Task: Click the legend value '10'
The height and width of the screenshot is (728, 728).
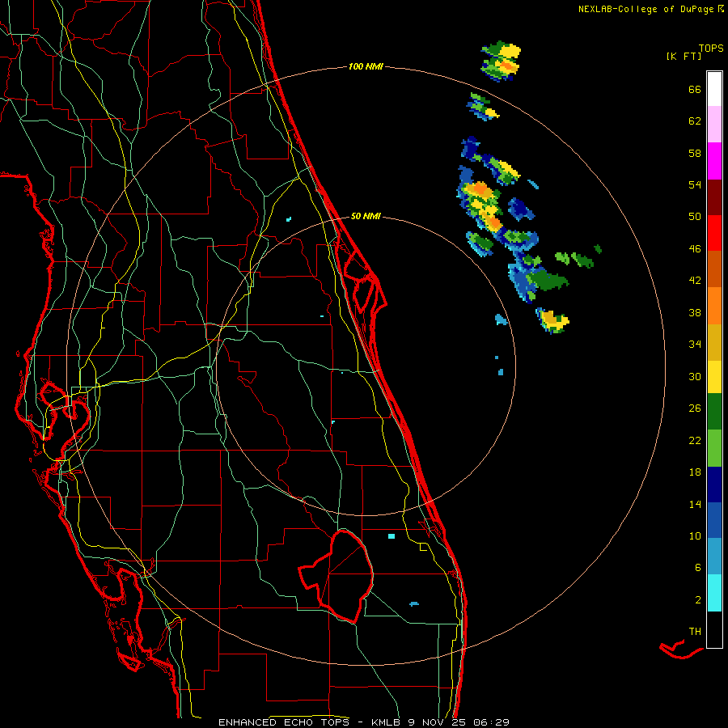Action: 695,535
